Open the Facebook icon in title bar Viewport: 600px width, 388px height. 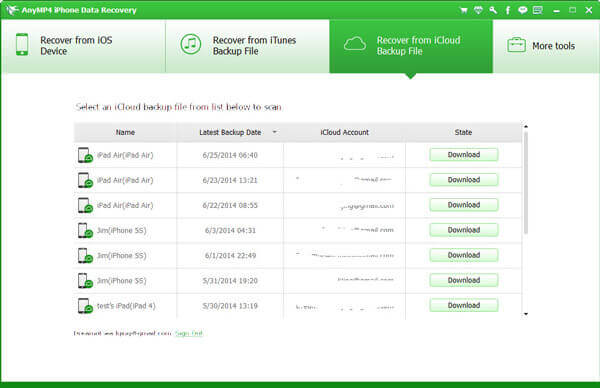[508, 10]
